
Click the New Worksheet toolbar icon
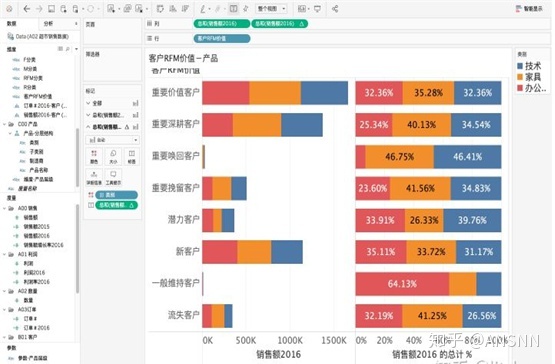pos(111,9)
